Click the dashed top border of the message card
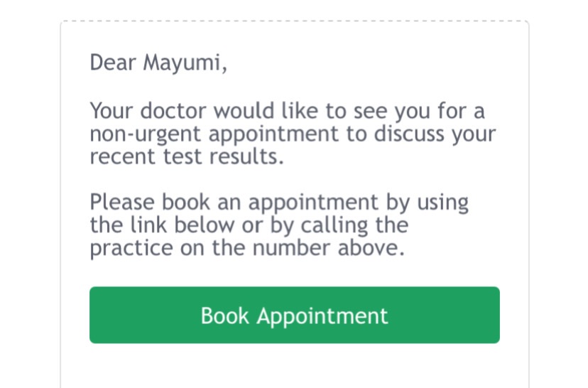This screenshot has height=388, width=588. (294, 21)
